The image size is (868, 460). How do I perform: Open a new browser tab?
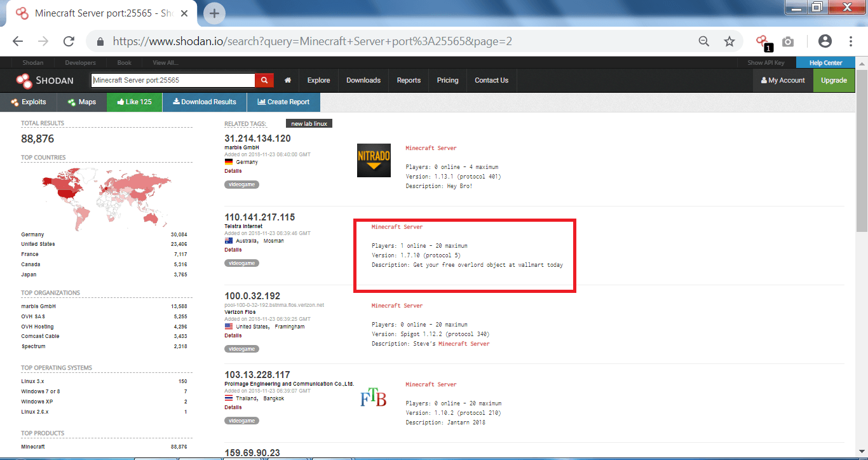point(214,13)
